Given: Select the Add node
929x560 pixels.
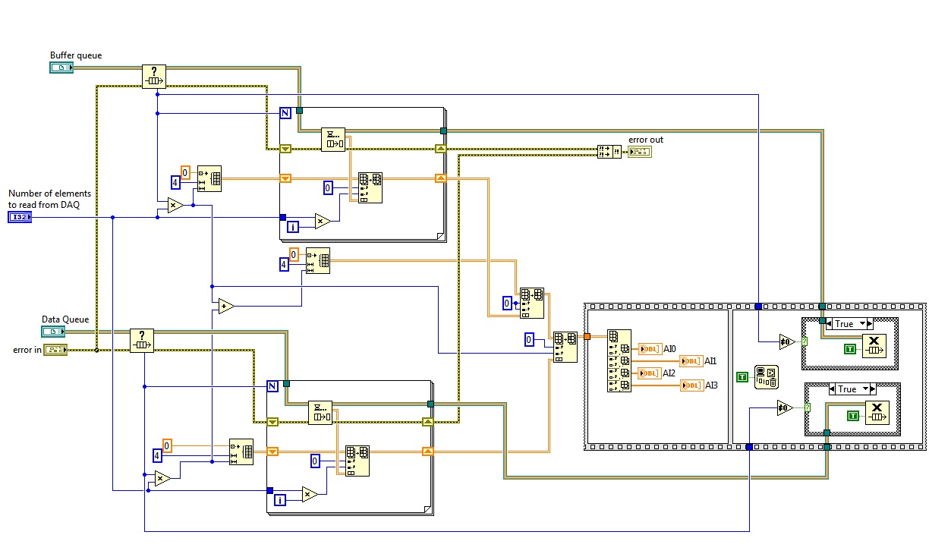Looking at the screenshot, I should (x=226, y=307).
